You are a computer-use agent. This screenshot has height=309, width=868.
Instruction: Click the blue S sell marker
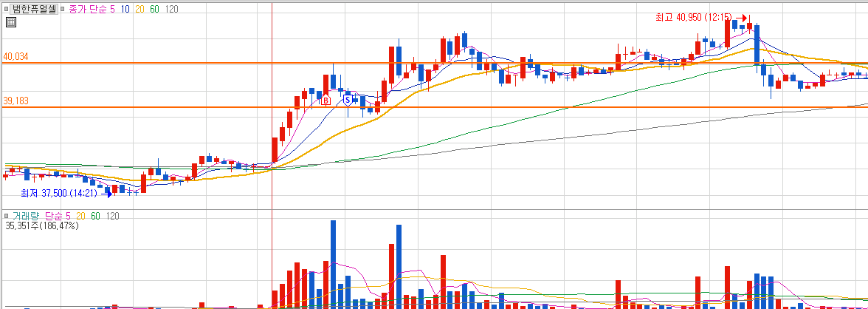click(348, 100)
